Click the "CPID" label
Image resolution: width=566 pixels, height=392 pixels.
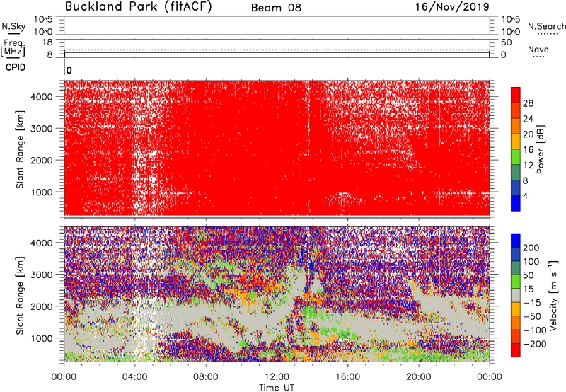(x=16, y=67)
